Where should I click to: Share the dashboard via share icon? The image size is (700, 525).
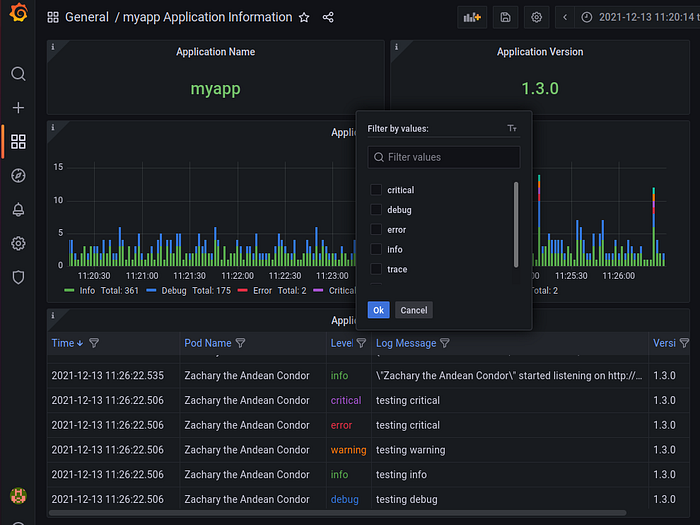(328, 17)
